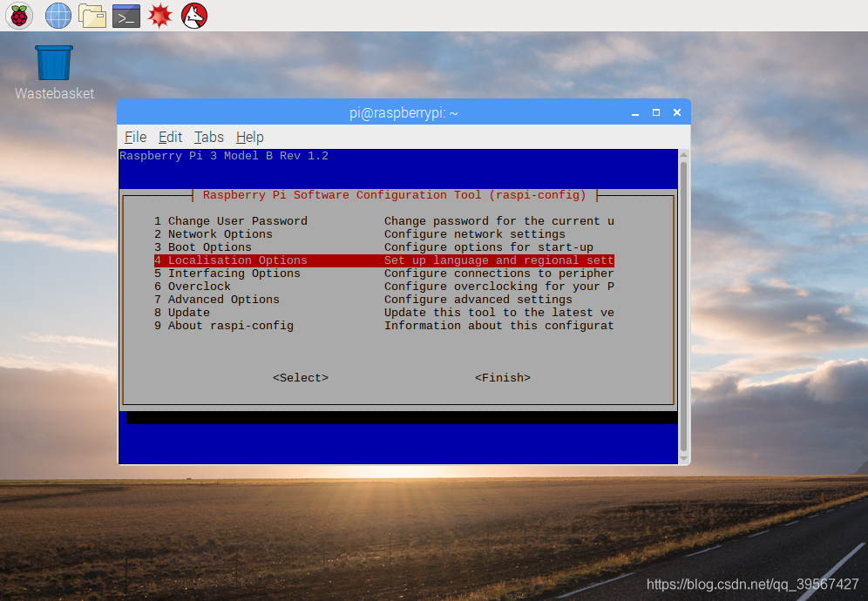Click 'Configure advanced settings' description

pos(478,300)
